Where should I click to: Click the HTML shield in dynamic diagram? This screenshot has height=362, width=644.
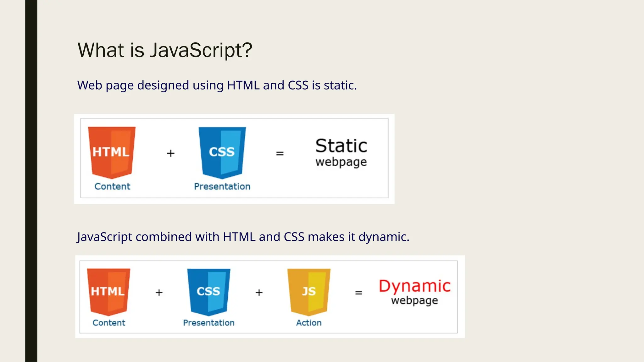108,291
